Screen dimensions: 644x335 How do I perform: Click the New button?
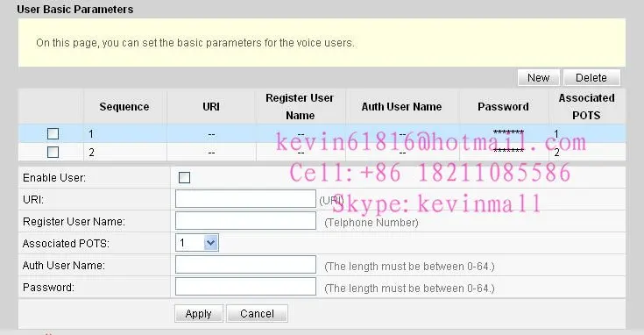click(x=539, y=78)
